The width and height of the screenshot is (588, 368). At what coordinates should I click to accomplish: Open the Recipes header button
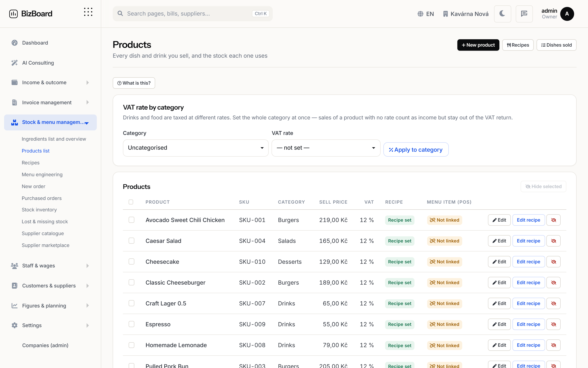(518, 45)
